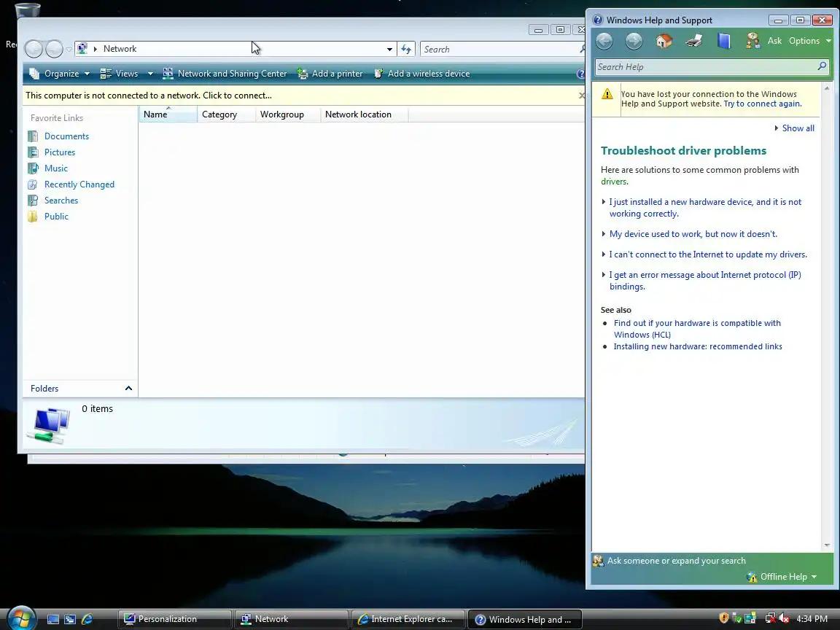
Task: Sort by the Name column header
Action: point(168,114)
